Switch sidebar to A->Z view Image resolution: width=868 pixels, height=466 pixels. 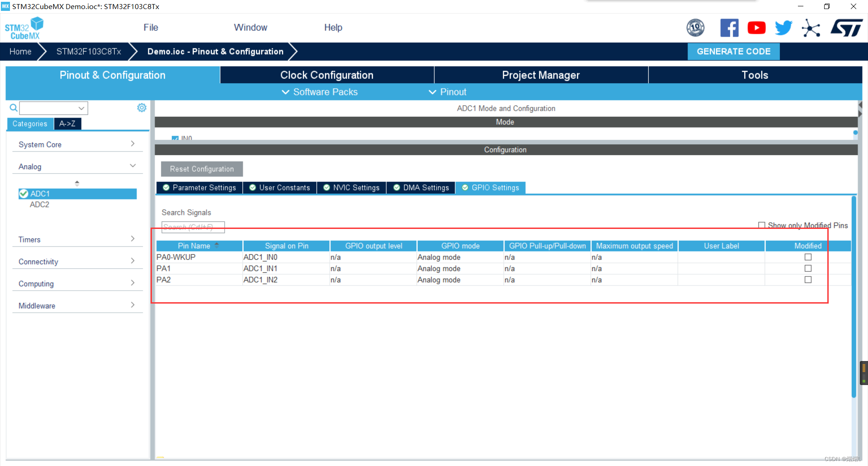67,124
